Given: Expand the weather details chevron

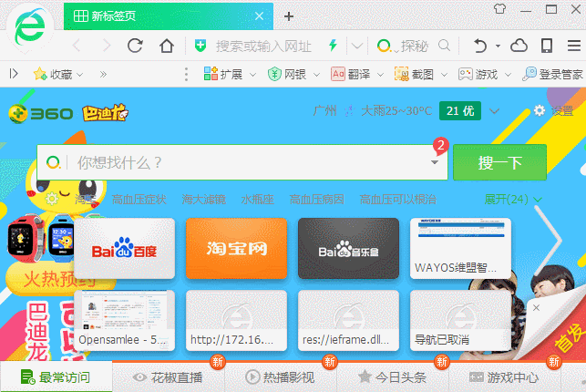Looking at the screenshot, I should coord(495,111).
